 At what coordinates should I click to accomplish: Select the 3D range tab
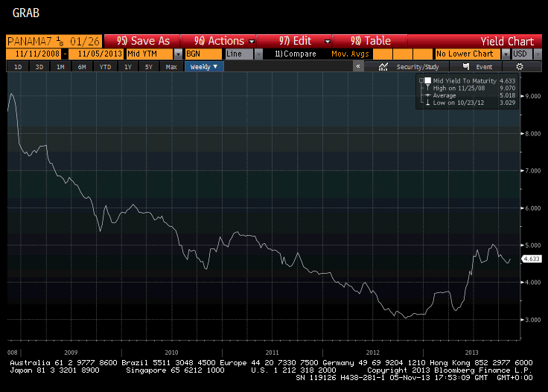pos(39,67)
